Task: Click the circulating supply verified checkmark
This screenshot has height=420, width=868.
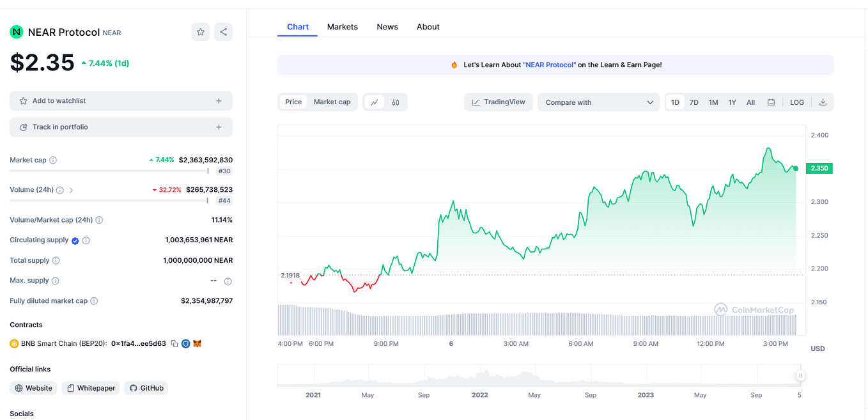Action: (x=75, y=240)
